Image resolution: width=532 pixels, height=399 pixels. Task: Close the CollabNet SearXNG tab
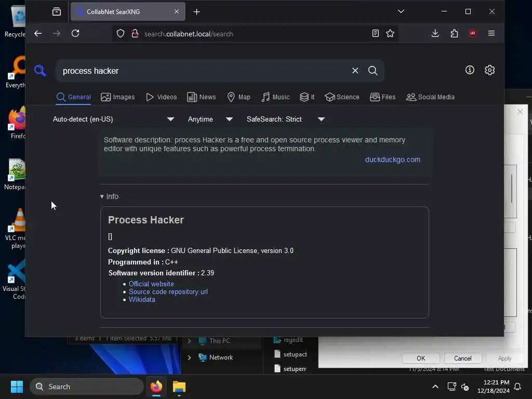coord(177,11)
